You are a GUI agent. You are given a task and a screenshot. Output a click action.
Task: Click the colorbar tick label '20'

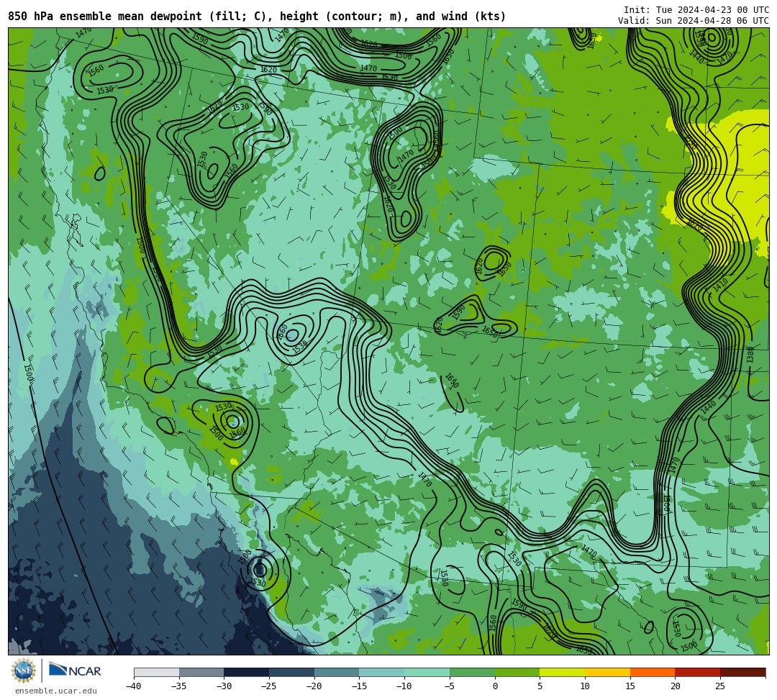675,686
